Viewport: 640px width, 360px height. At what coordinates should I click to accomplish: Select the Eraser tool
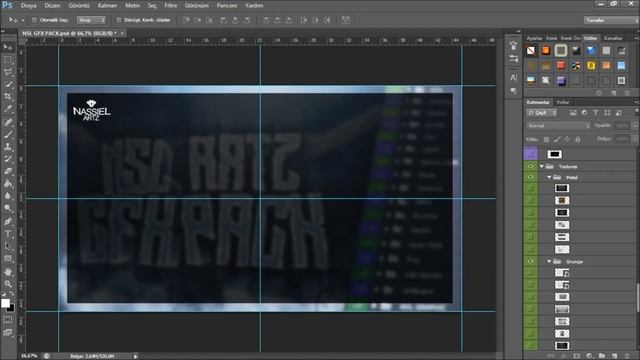[8, 171]
